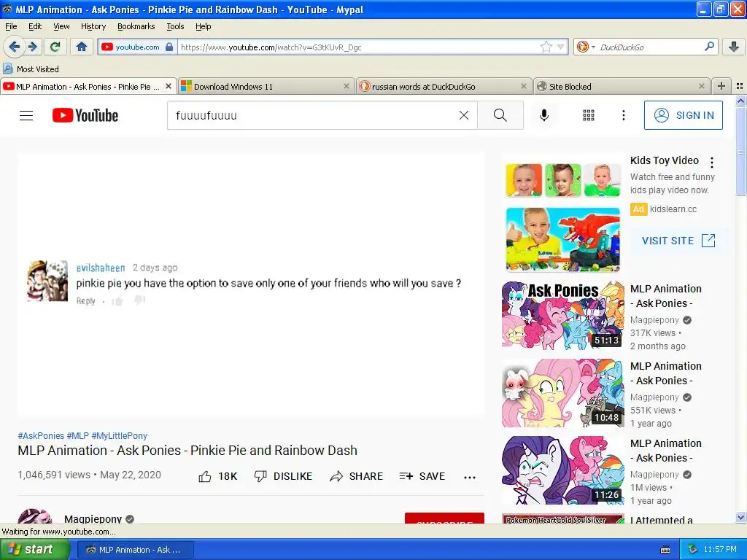Viewport: 747px width, 560px height.
Task: Open the 51:13 Ask Ponies video thumbnail
Action: click(x=562, y=315)
